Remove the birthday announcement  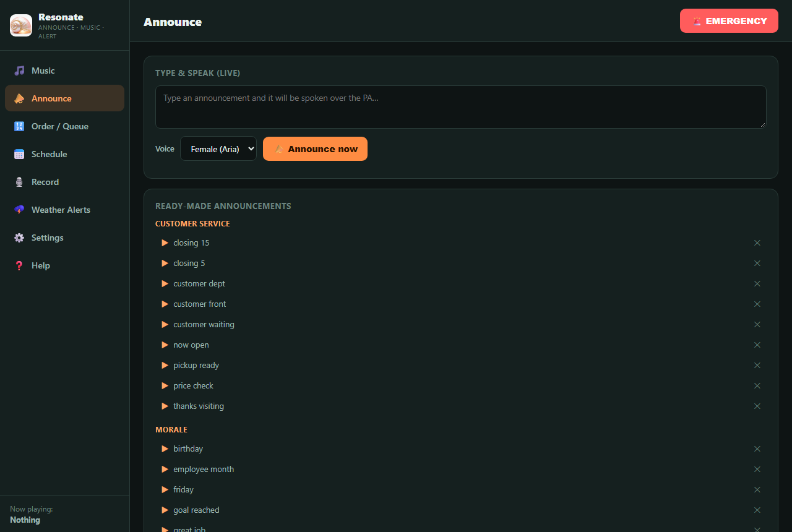click(x=757, y=448)
